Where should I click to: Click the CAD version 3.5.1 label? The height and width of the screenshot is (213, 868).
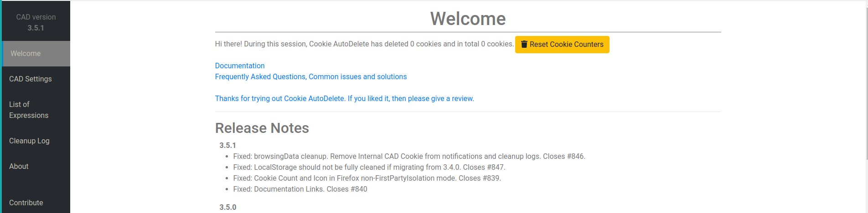point(36,22)
